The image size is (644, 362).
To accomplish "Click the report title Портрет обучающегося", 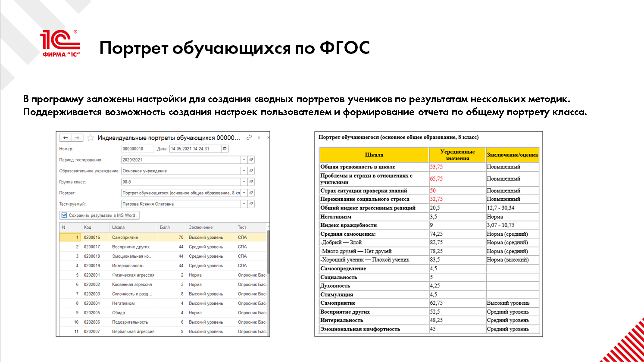I will [398, 137].
